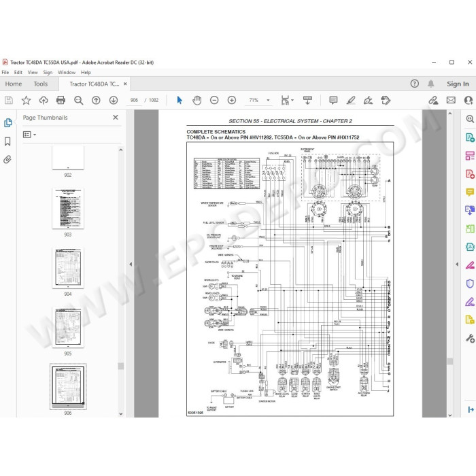476x476 pixels.
Task: Collapse the left navigation pane arrow
Action: (131, 264)
